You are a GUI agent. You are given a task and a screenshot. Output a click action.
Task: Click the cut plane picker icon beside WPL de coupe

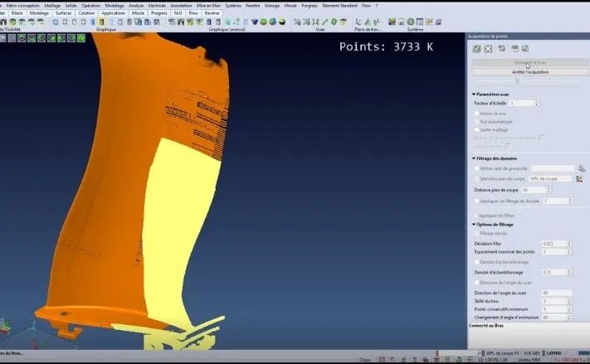tap(579, 178)
